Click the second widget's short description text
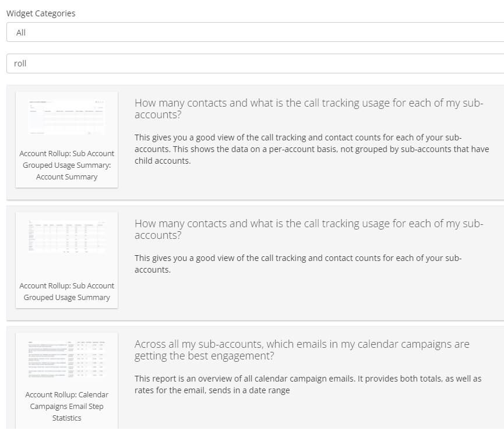 pos(298,264)
